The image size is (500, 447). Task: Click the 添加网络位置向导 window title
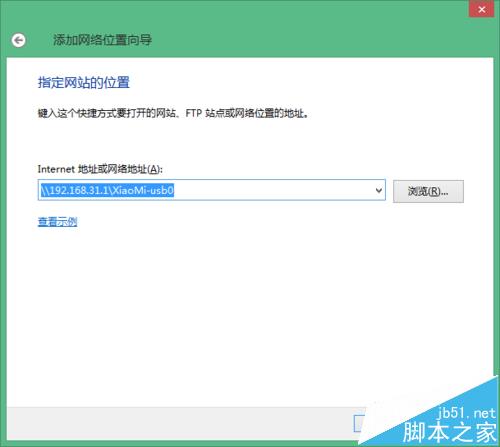(102, 40)
